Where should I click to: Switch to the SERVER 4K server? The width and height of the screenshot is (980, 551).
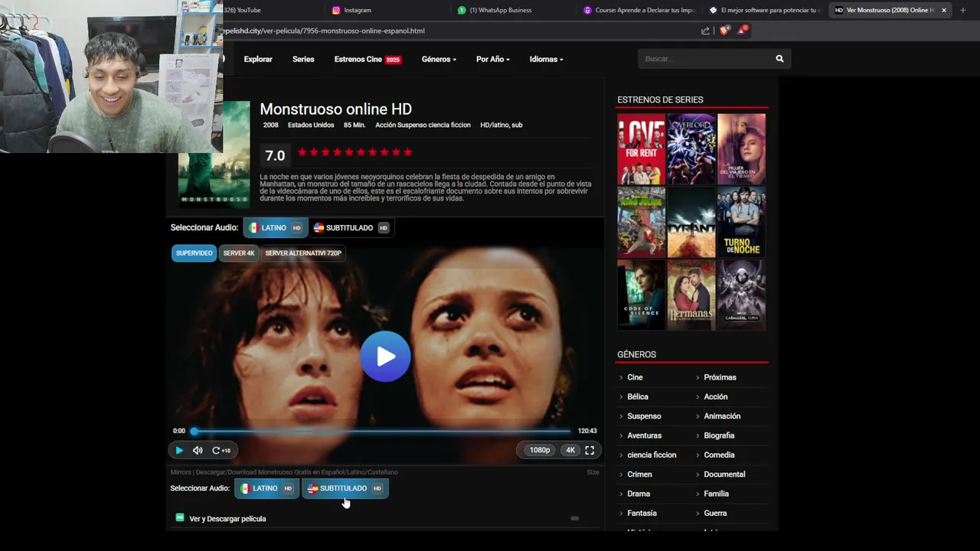[239, 253]
